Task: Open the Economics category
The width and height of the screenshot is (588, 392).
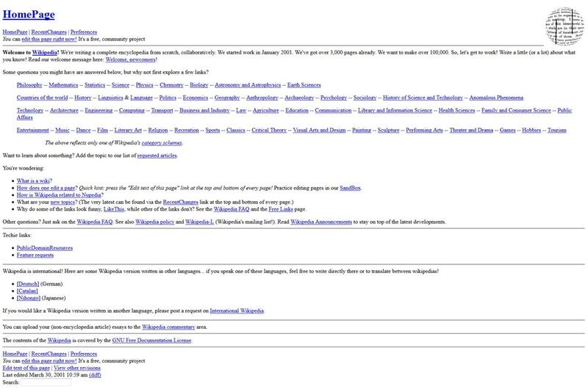Action: tap(196, 98)
